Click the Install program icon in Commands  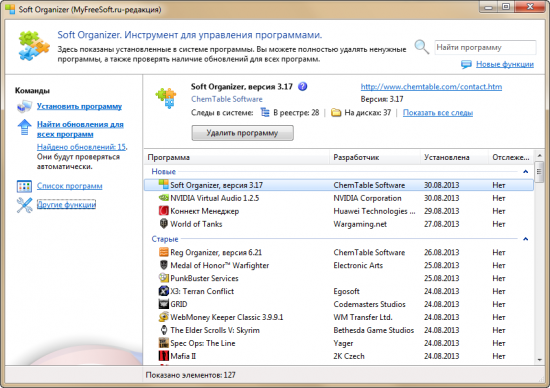[24, 107]
